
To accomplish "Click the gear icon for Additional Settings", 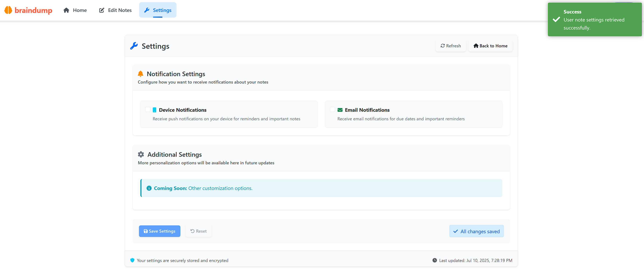I will 141,154.
